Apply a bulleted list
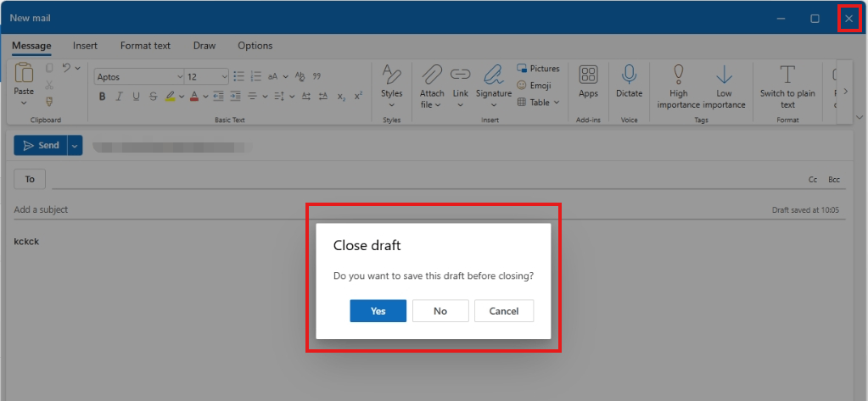 (238, 76)
